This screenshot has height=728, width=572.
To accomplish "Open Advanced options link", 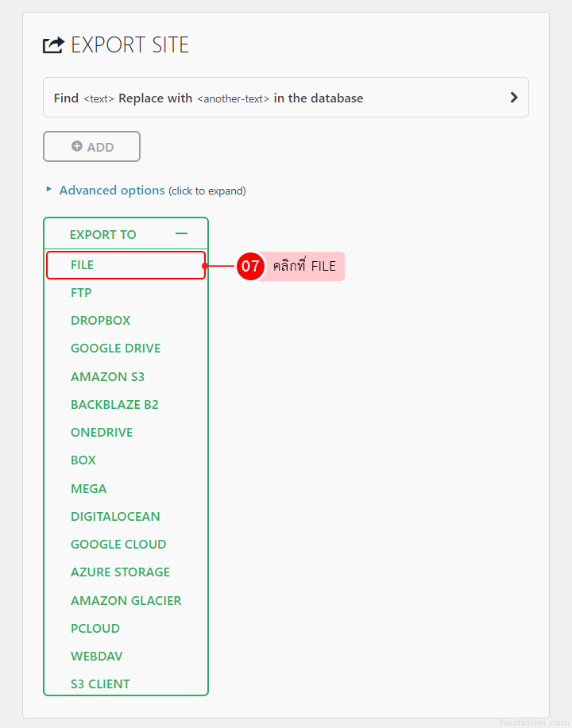I will 112,191.
